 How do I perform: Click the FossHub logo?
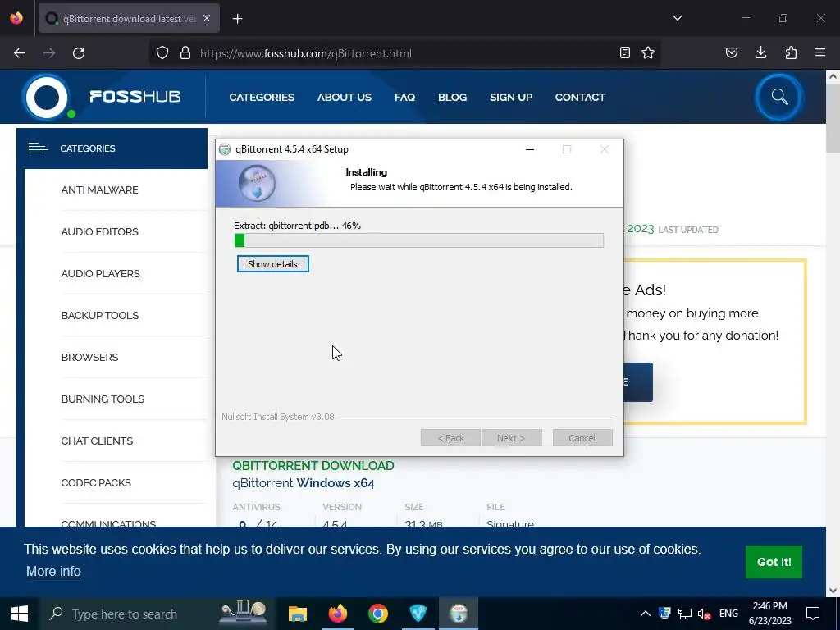pyautogui.click(x=102, y=98)
